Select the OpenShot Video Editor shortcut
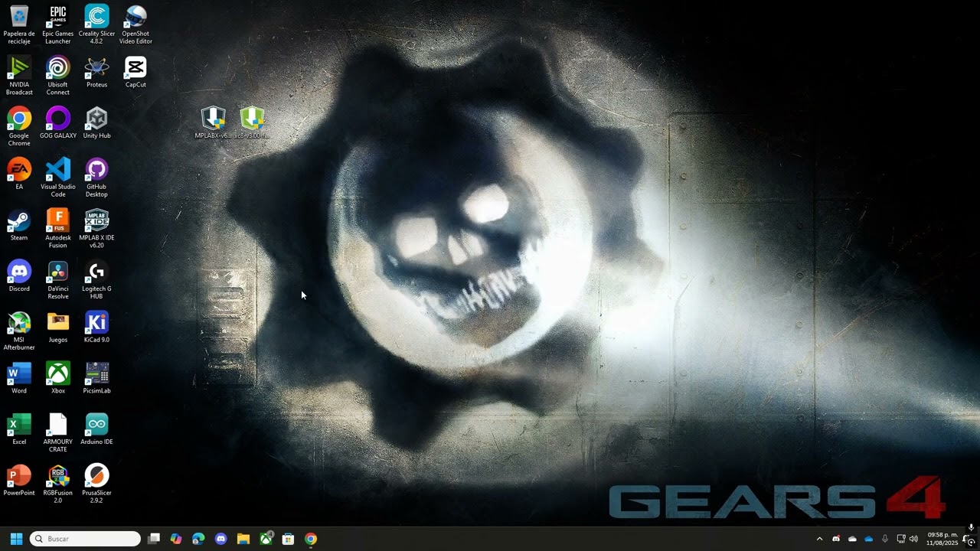The width and height of the screenshot is (980, 551). [136, 24]
